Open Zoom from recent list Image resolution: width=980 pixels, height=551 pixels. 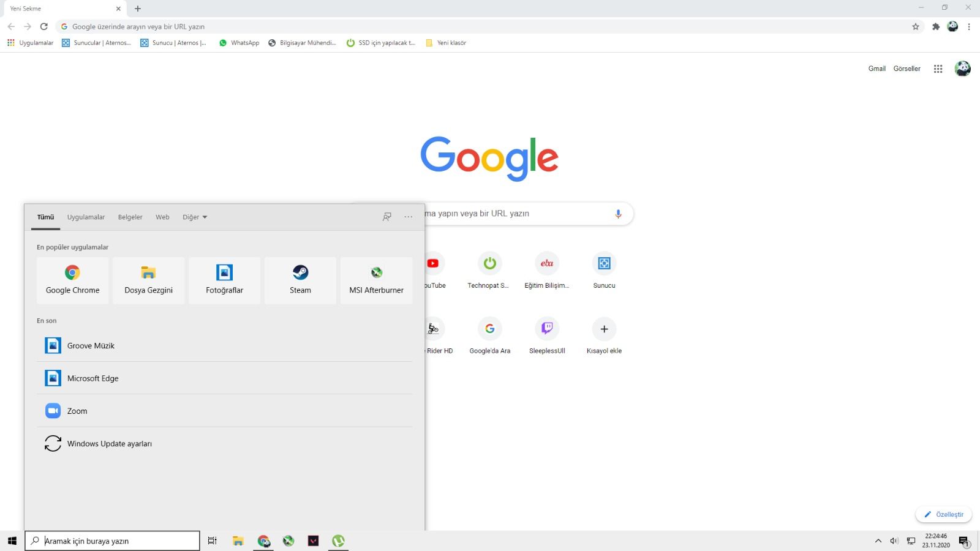click(224, 411)
